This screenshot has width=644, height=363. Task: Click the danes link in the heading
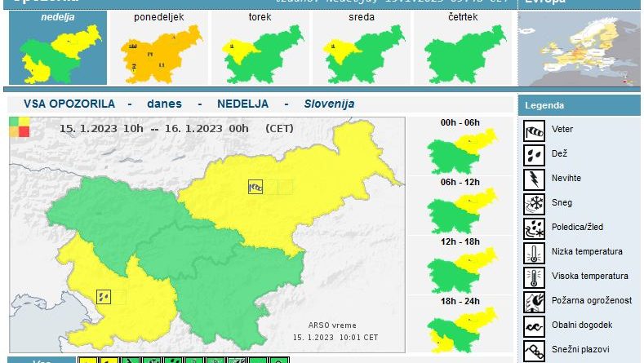pos(164,104)
